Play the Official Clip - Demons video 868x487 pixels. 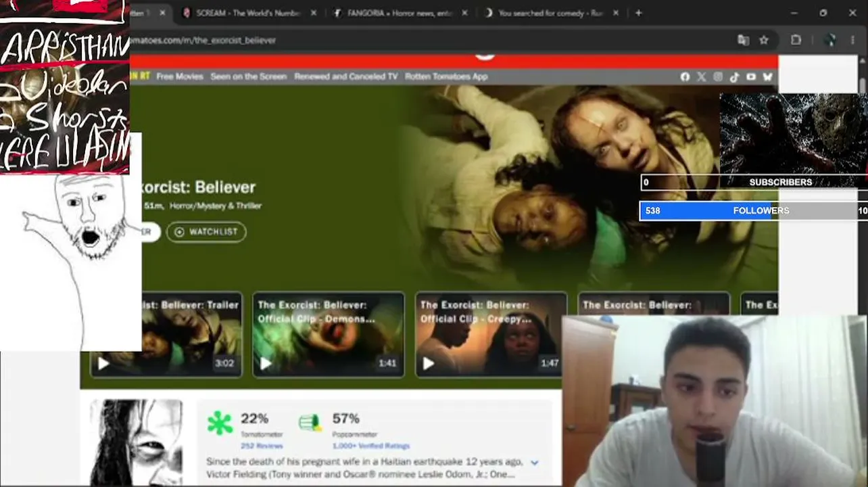[266, 364]
